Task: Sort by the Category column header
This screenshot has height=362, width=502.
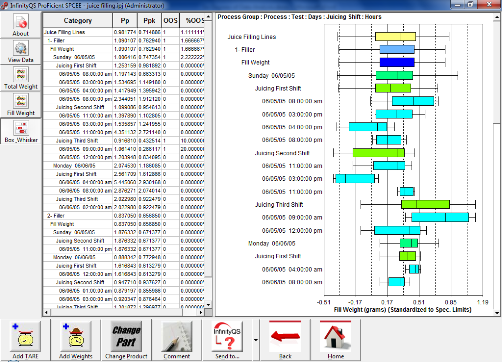Action: (x=78, y=21)
